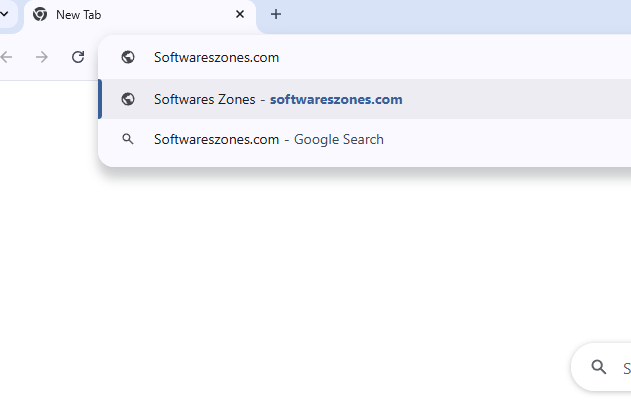
Task: Click the "Google Search" label in the last suggestion
Action: tap(339, 139)
